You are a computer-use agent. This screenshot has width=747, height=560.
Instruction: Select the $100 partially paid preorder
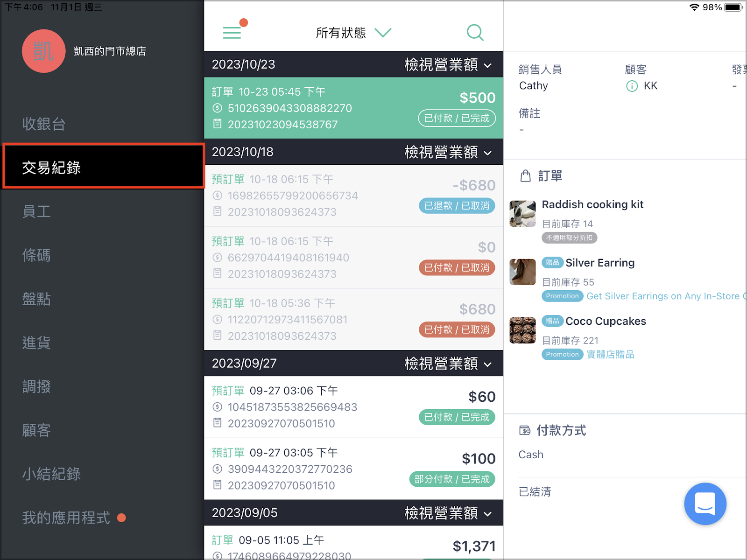pos(353,469)
